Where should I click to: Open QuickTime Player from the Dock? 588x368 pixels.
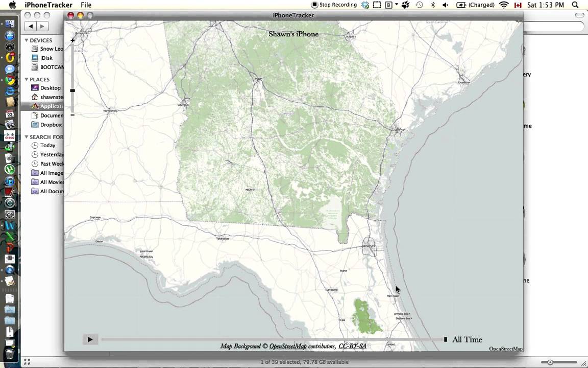(10, 270)
